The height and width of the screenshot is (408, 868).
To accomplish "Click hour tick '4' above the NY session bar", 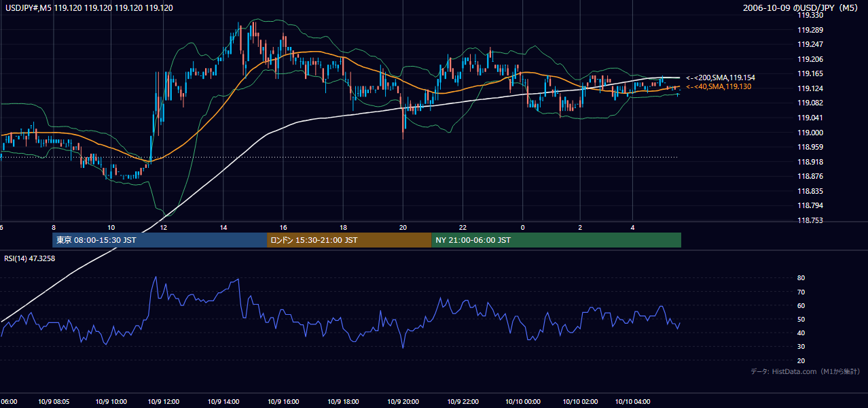I will (x=633, y=227).
